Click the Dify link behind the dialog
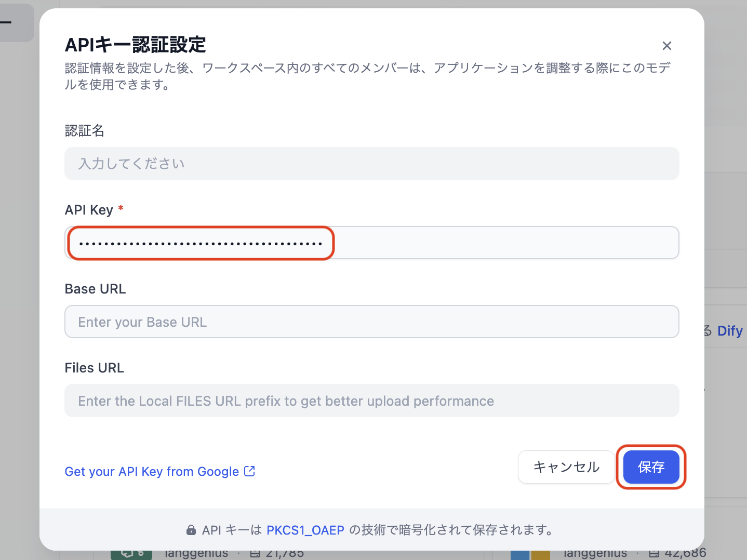The image size is (747, 560). point(729,330)
